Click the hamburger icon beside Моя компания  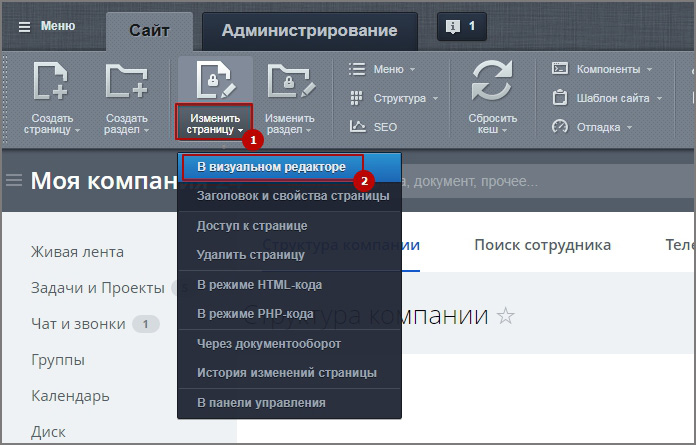pos(14,181)
